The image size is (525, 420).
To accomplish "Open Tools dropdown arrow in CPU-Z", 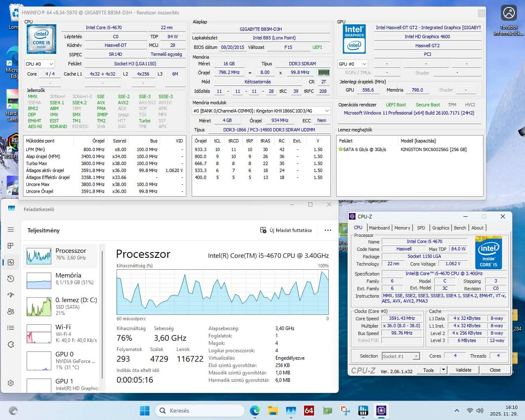I will point(443,370).
